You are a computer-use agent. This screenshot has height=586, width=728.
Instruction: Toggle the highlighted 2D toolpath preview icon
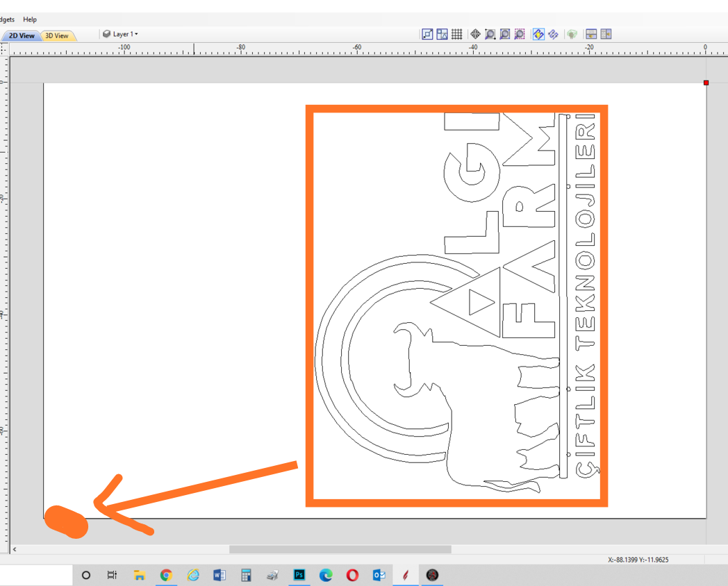tap(538, 34)
